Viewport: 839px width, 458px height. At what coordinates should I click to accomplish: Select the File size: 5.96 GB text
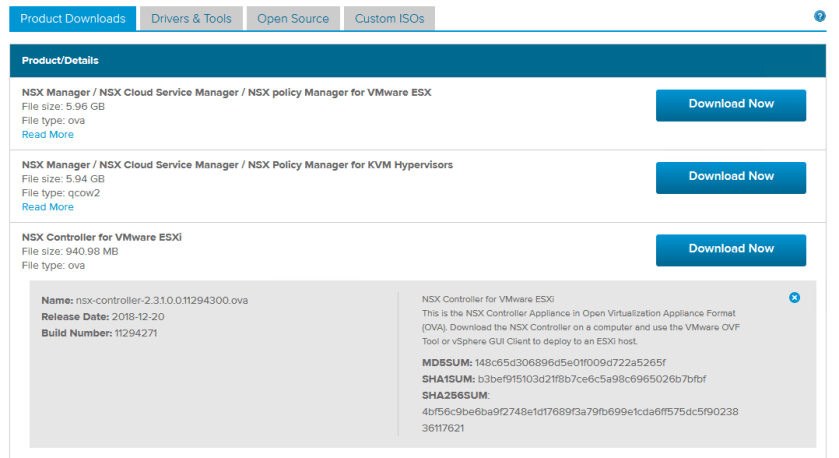[x=63, y=106]
